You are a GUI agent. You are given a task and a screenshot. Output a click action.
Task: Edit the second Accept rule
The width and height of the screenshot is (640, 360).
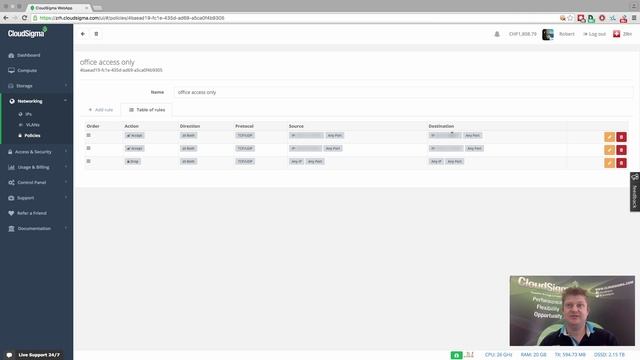coord(609,150)
